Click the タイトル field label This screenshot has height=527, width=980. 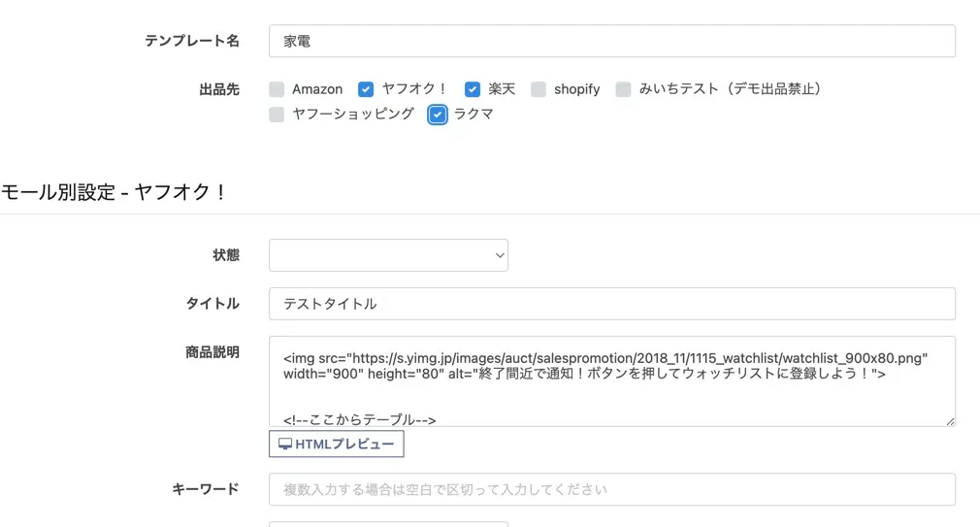point(212,304)
